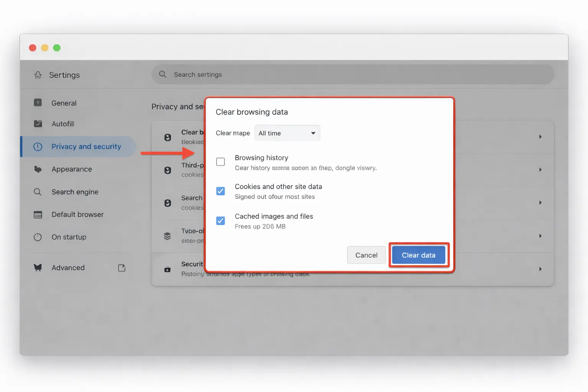Expand the Security settings row

540,269
